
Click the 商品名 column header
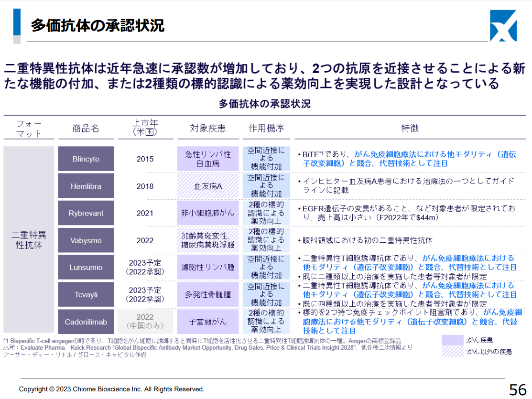86,128
